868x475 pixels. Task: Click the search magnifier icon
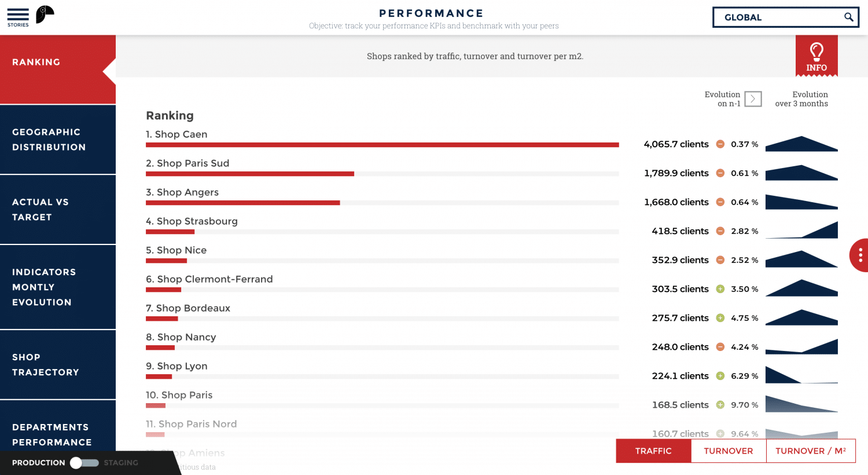(x=848, y=17)
